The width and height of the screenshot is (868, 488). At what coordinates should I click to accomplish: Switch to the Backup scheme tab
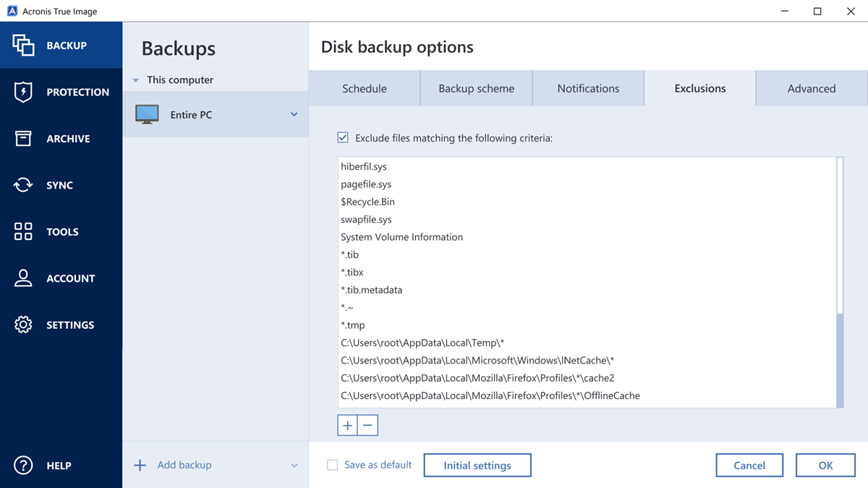(x=476, y=88)
